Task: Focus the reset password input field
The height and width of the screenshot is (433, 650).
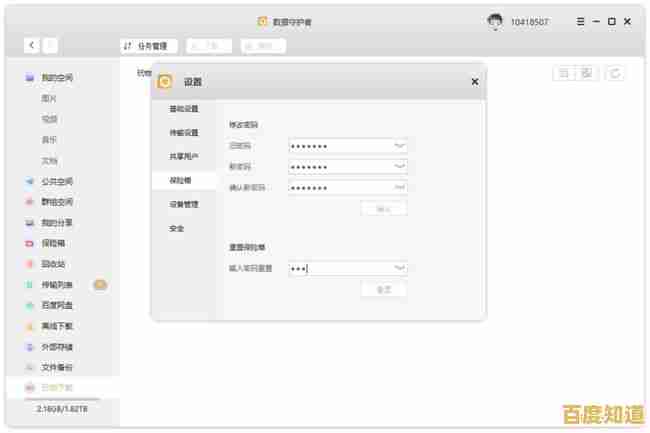Action: tap(348, 268)
